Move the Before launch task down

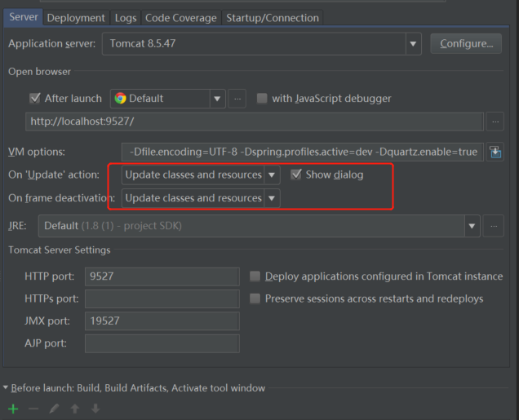[95, 409]
